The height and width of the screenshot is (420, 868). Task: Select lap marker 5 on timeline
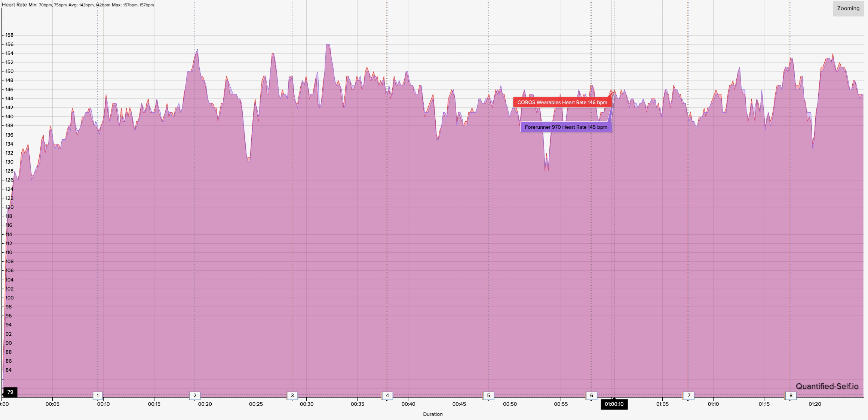(x=488, y=395)
